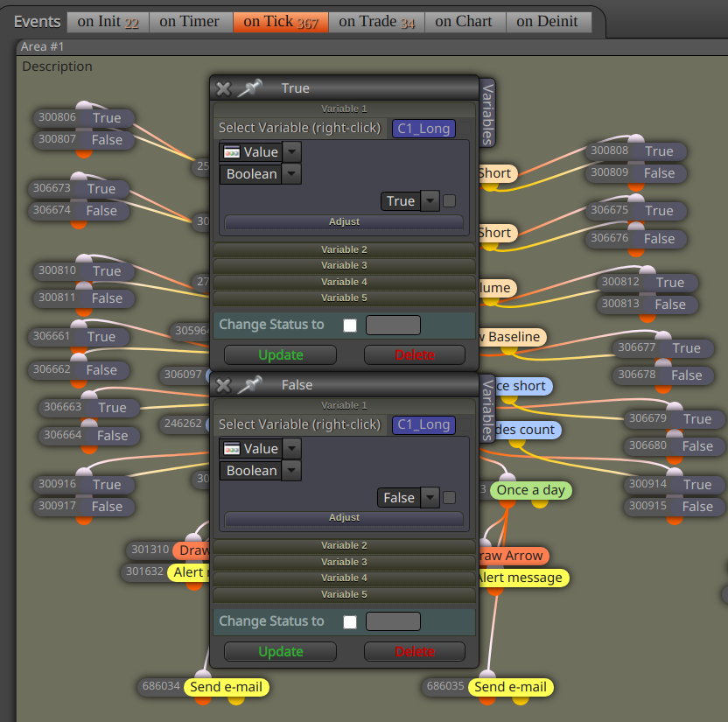Select the Send e-mail block 686034
This screenshot has height=722, width=728.
[x=226, y=687]
